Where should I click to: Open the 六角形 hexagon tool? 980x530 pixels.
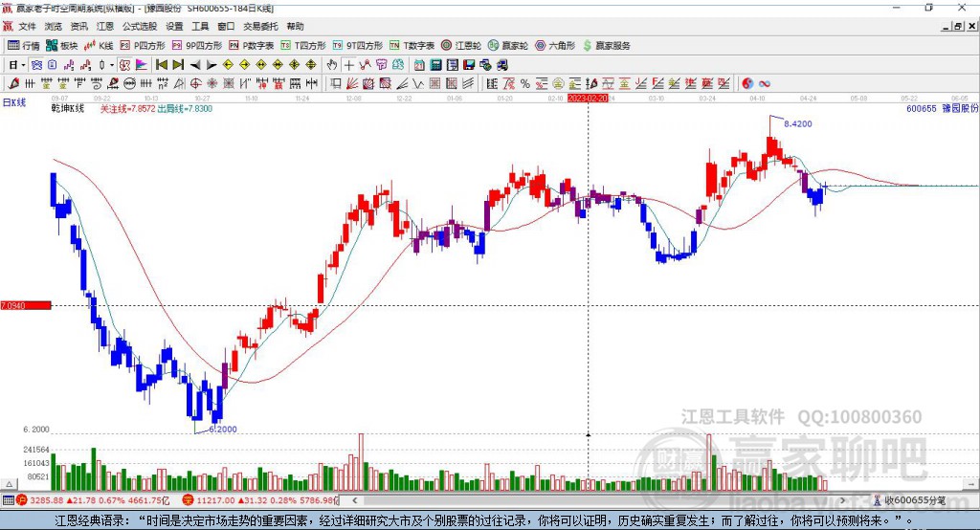click(x=555, y=46)
